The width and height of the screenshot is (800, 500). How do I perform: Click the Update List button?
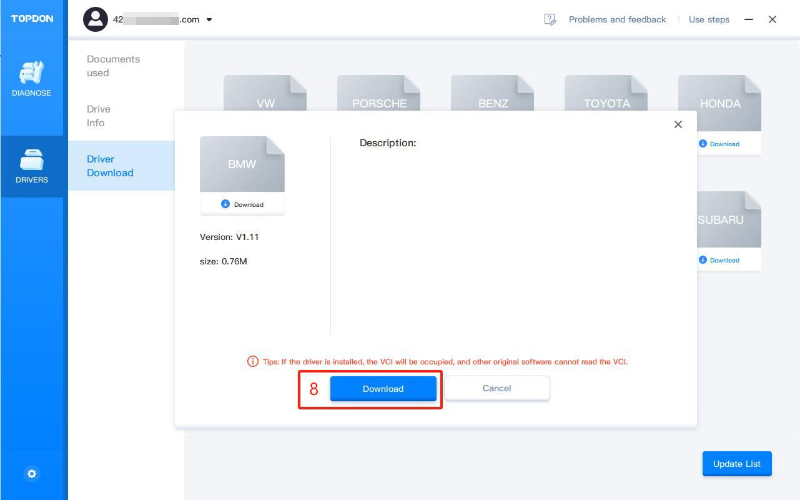[x=737, y=464]
